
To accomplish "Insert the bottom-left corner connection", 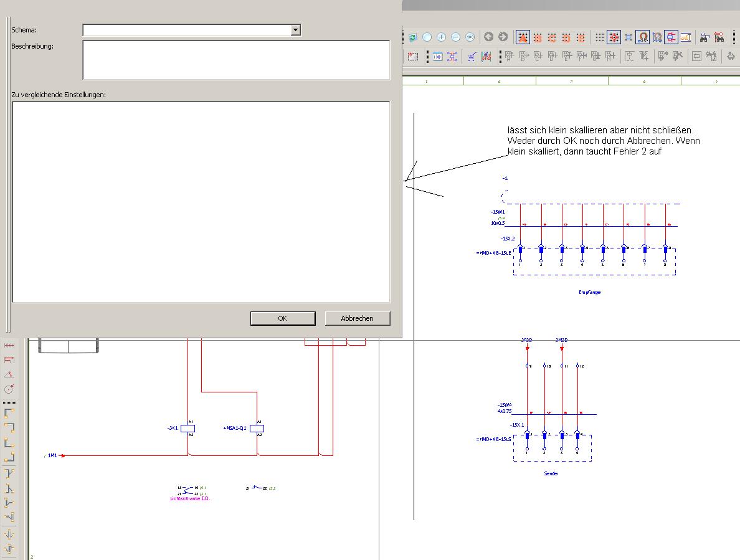I will pyautogui.click(x=9, y=442).
